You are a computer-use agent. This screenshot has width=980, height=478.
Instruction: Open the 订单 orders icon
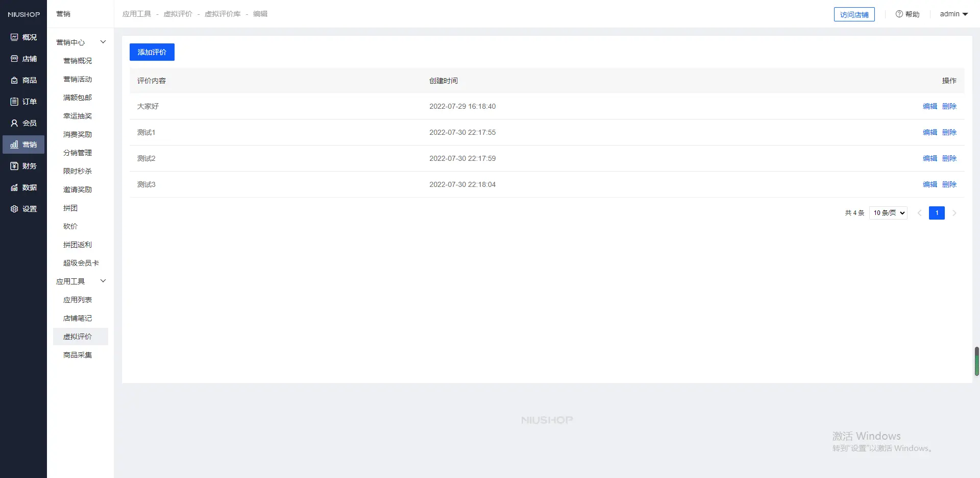14,102
